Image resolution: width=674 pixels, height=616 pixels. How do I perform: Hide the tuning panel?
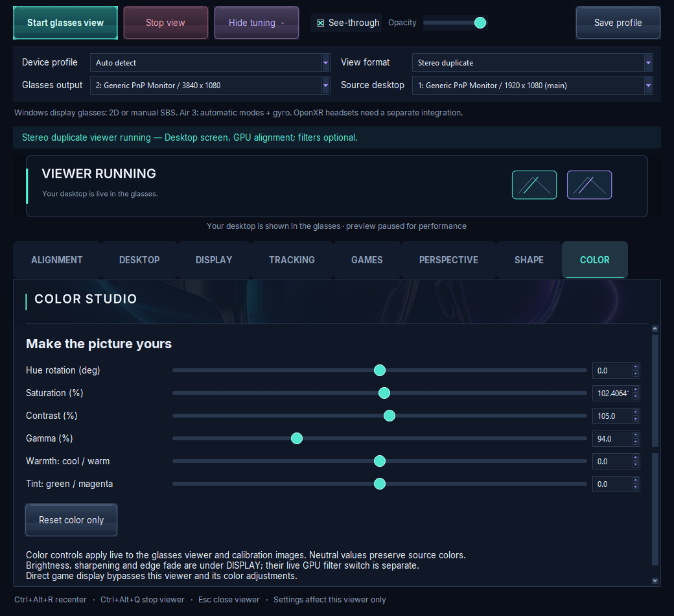click(256, 23)
